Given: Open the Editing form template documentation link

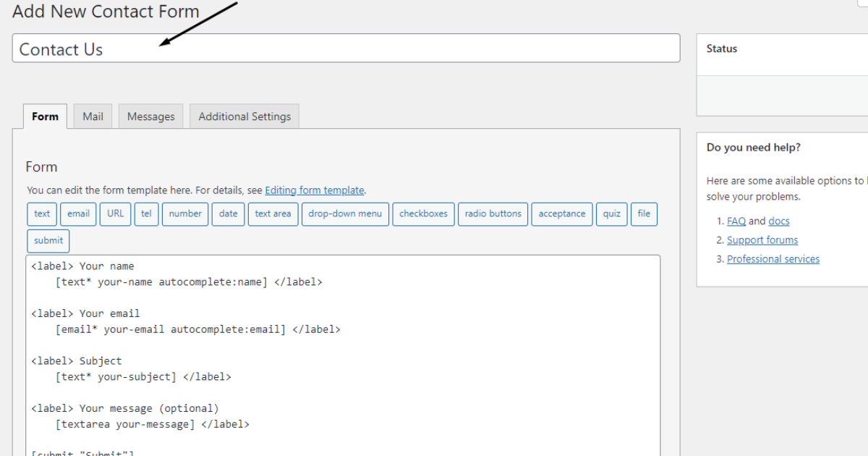Looking at the screenshot, I should tap(314, 190).
